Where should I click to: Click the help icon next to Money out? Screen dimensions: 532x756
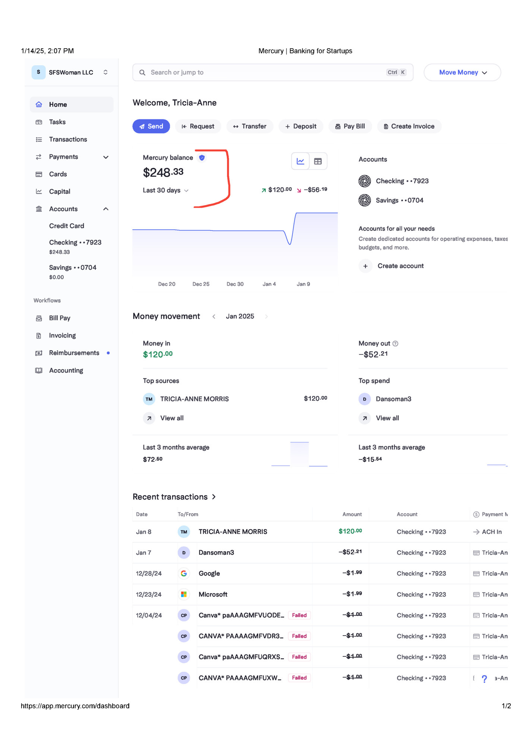(x=396, y=343)
